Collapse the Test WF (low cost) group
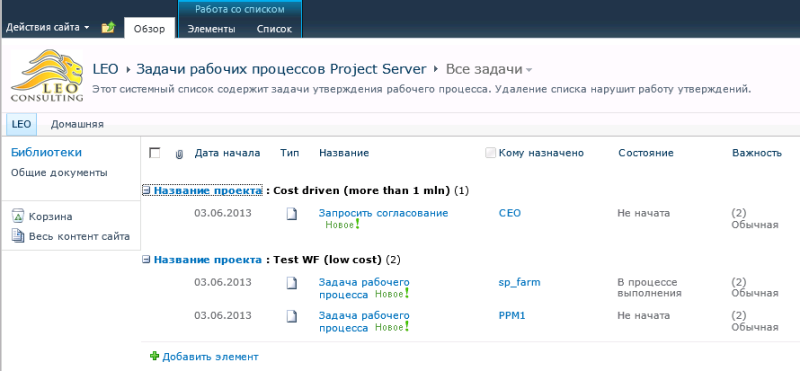 [146, 260]
